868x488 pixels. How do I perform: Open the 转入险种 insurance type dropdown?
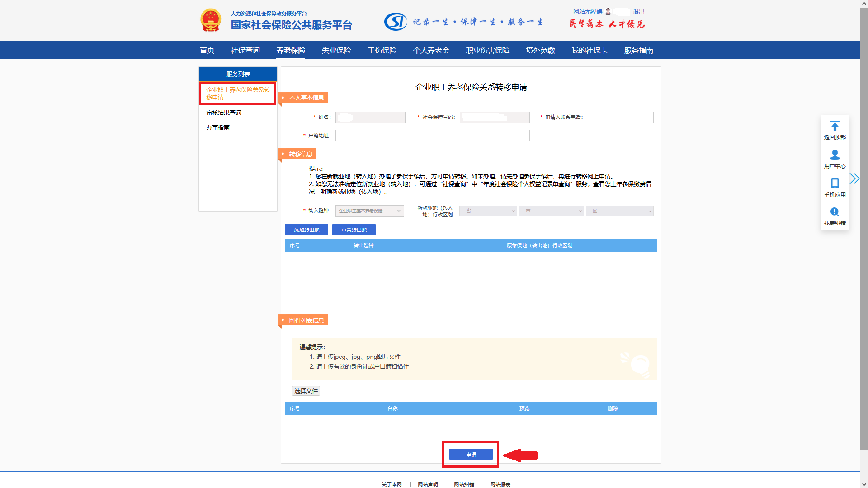click(369, 211)
